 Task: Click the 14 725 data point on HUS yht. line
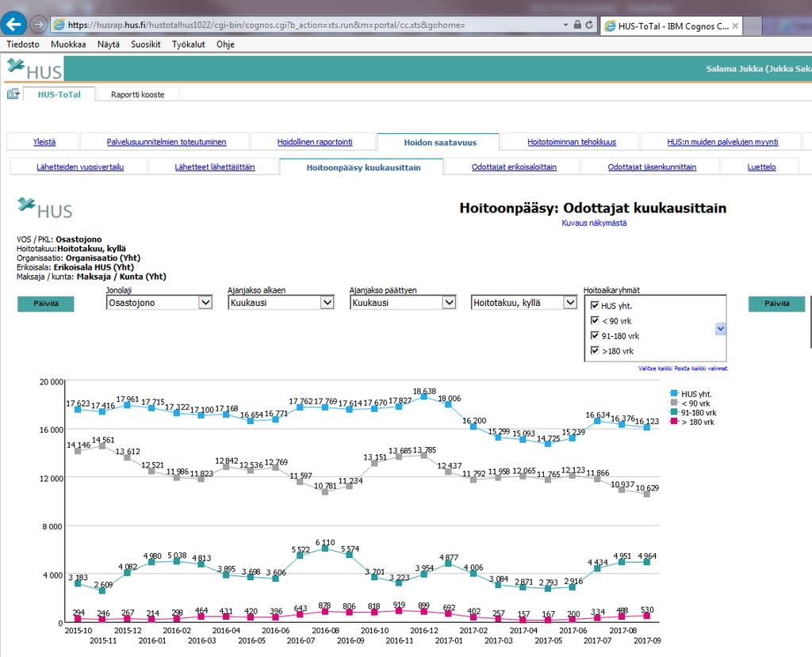[548, 444]
